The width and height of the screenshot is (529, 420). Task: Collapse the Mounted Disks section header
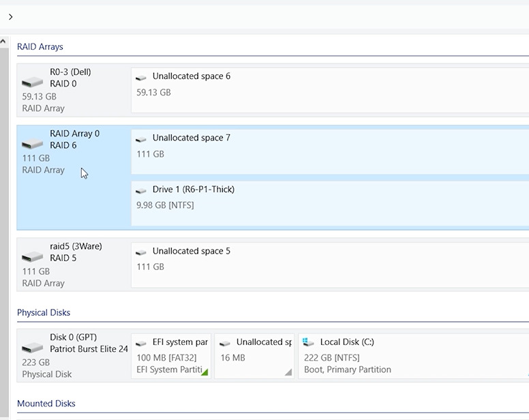(x=46, y=404)
